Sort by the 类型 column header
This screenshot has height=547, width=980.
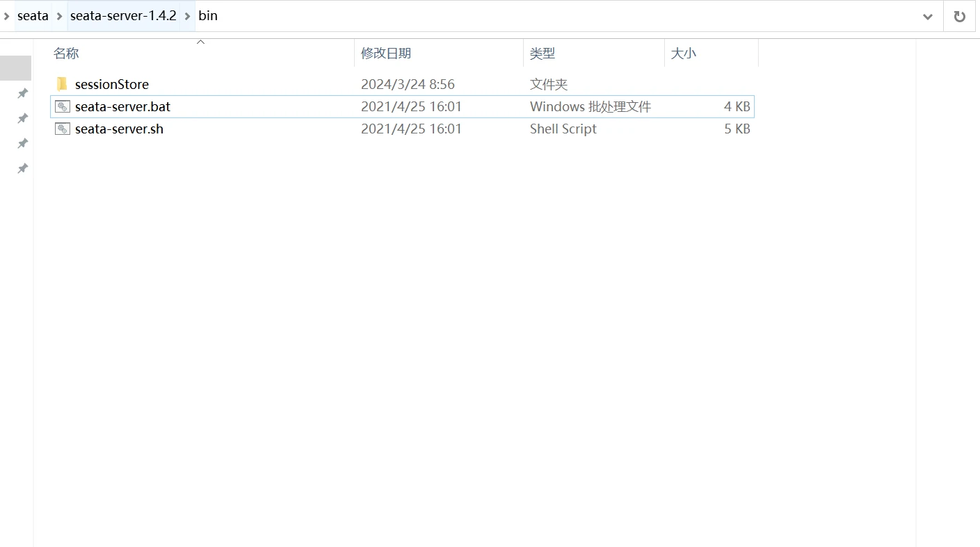click(543, 54)
